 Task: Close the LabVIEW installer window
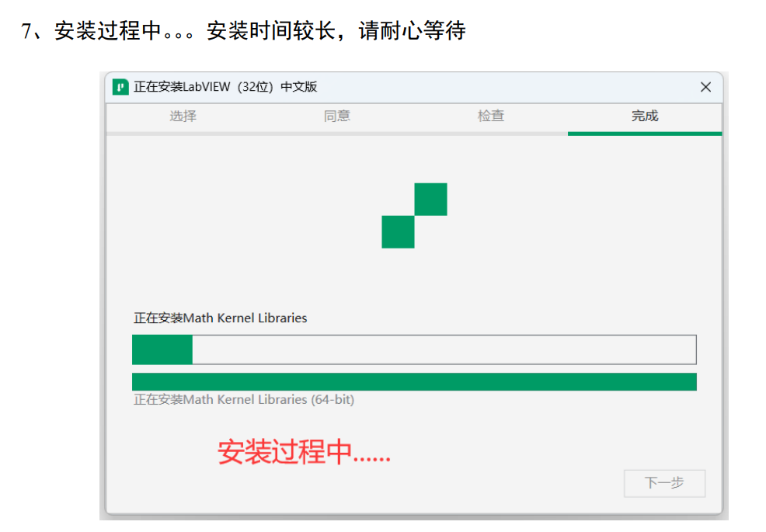pyautogui.click(x=705, y=87)
